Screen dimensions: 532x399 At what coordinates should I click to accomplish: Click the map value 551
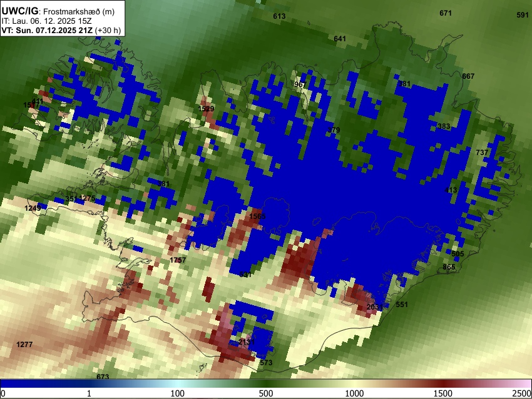pos(402,305)
